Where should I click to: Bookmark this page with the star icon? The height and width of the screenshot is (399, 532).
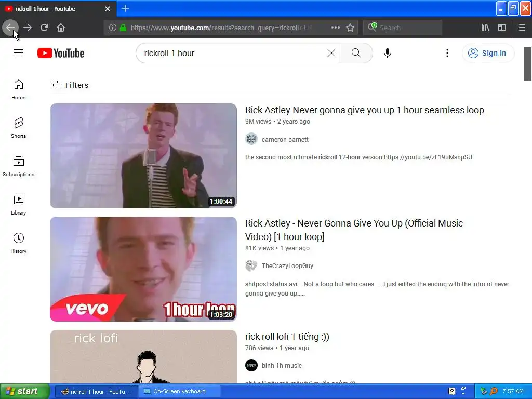click(350, 28)
